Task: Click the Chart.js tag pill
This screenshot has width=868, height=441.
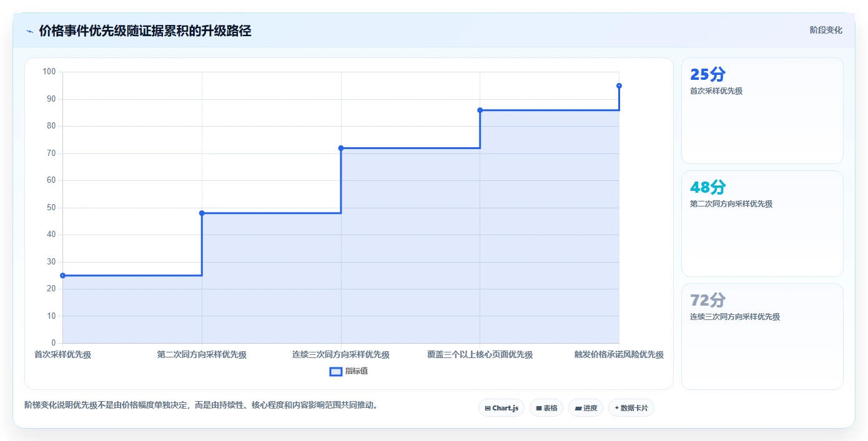Action: coord(501,408)
